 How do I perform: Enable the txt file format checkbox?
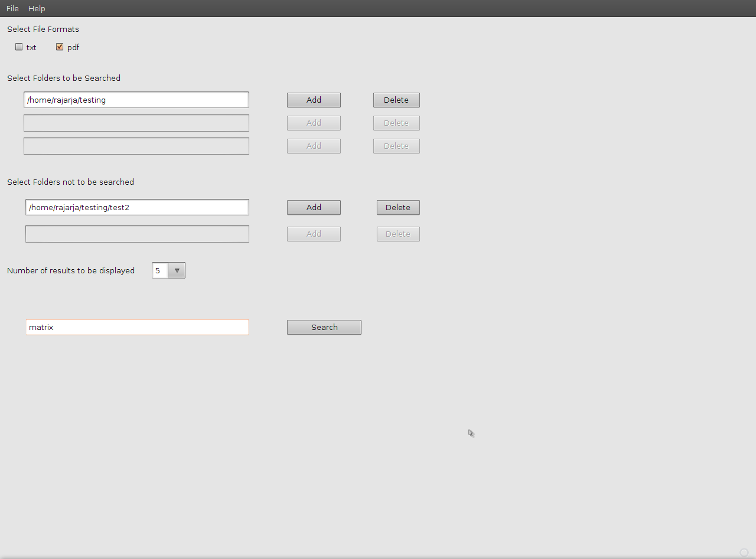point(19,47)
